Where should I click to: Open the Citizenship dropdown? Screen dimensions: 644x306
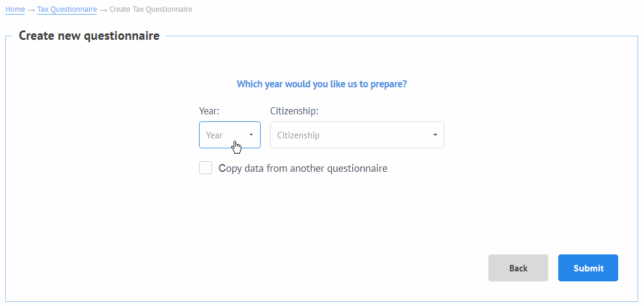(357, 135)
